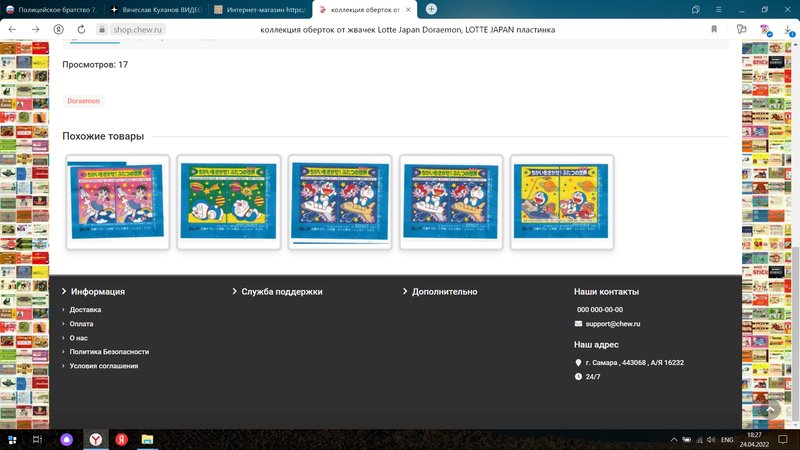Image resolution: width=800 pixels, height=450 pixels.
Task: Switch to Вячеслав Куланов ВИДЕО tab
Action: (x=156, y=10)
